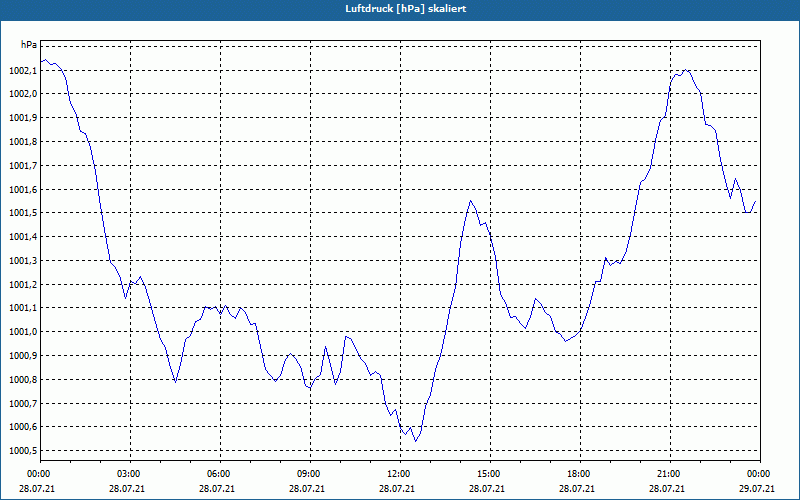Click the y-axis value 1001,5
This screenshot has width=800, height=500.
(23, 213)
